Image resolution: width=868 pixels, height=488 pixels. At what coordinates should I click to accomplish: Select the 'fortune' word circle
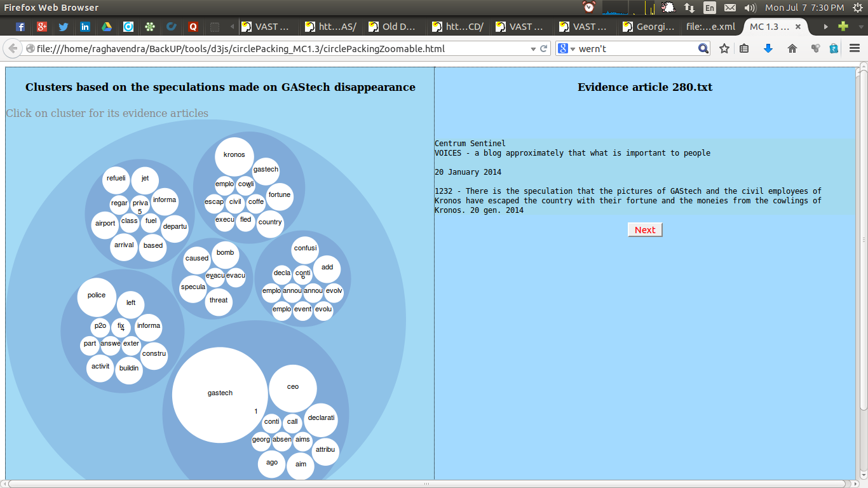pyautogui.click(x=280, y=196)
